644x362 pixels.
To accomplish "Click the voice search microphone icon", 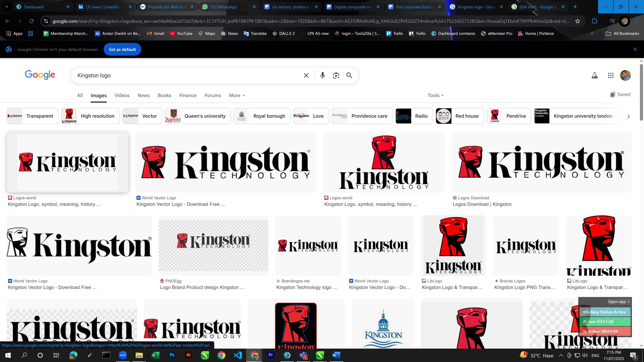I will click(x=323, y=75).
